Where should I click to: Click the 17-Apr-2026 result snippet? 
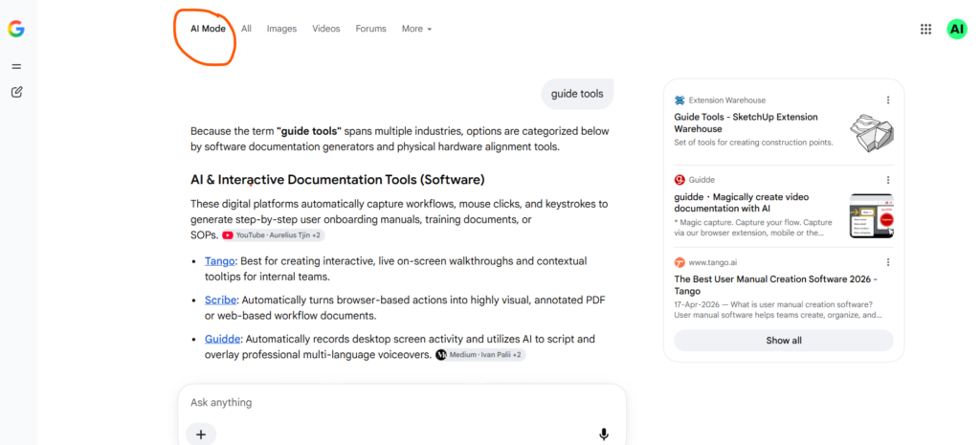coord(777,310)
